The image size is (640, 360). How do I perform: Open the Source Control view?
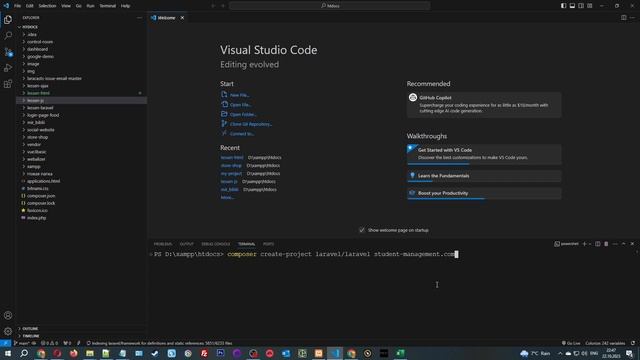(8, 52)
